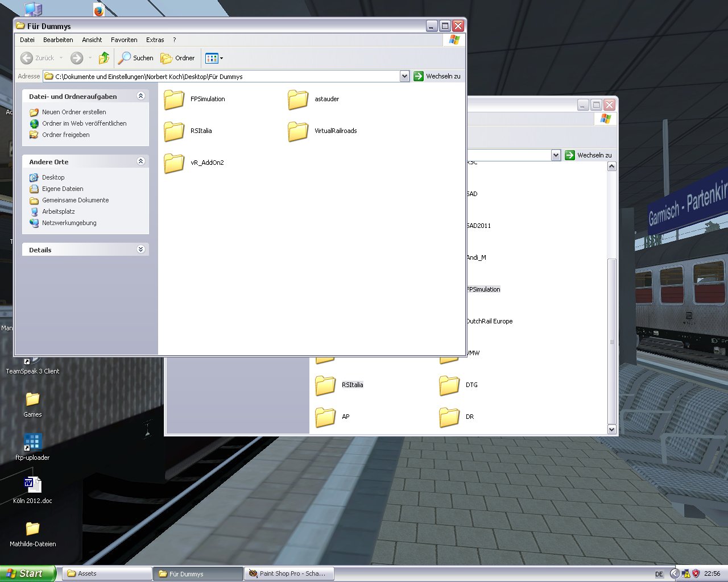
Task: Click the Wechseln zu button
Action: click(x=437, y=76)
